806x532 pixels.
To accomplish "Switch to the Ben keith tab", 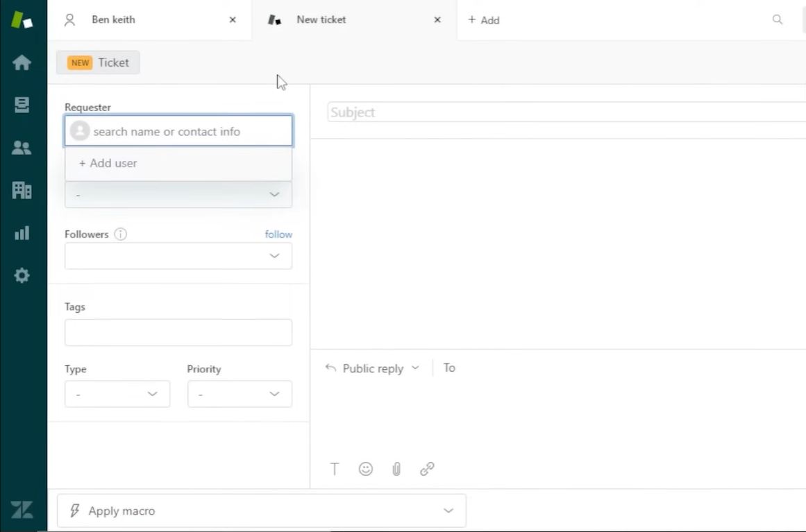I will (x=113, y=19).
